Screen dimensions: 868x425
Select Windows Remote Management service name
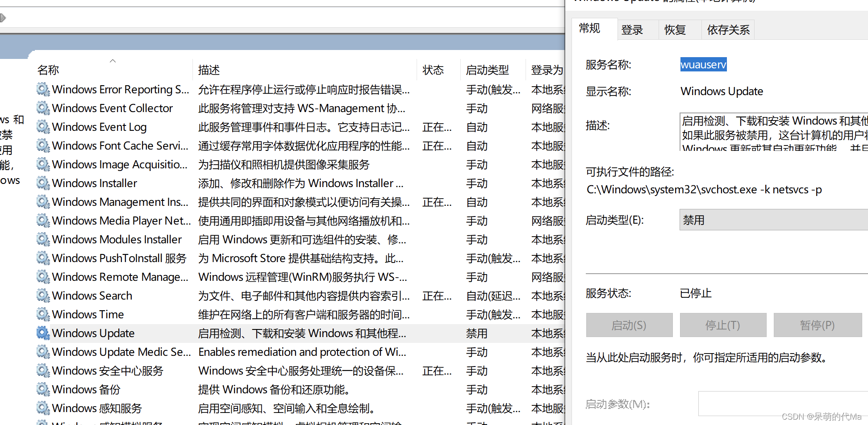click(120, 277)
